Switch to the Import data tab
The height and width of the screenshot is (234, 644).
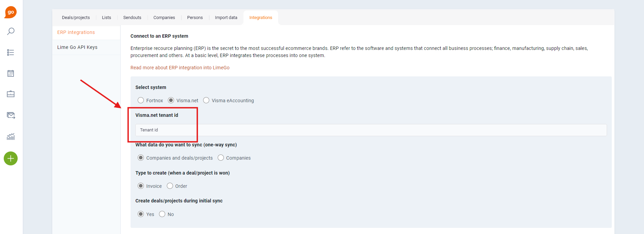pos(226,18)
